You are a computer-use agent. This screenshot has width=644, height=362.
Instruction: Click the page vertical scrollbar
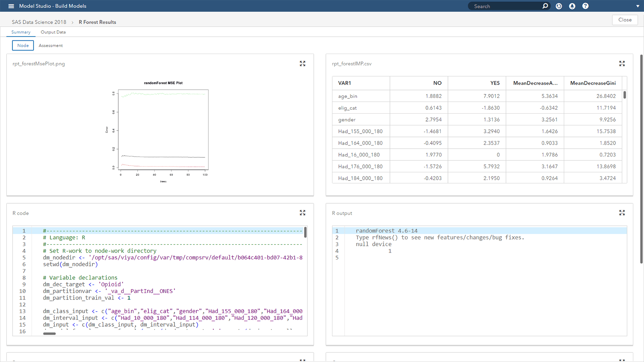click(x=641, y=159)
